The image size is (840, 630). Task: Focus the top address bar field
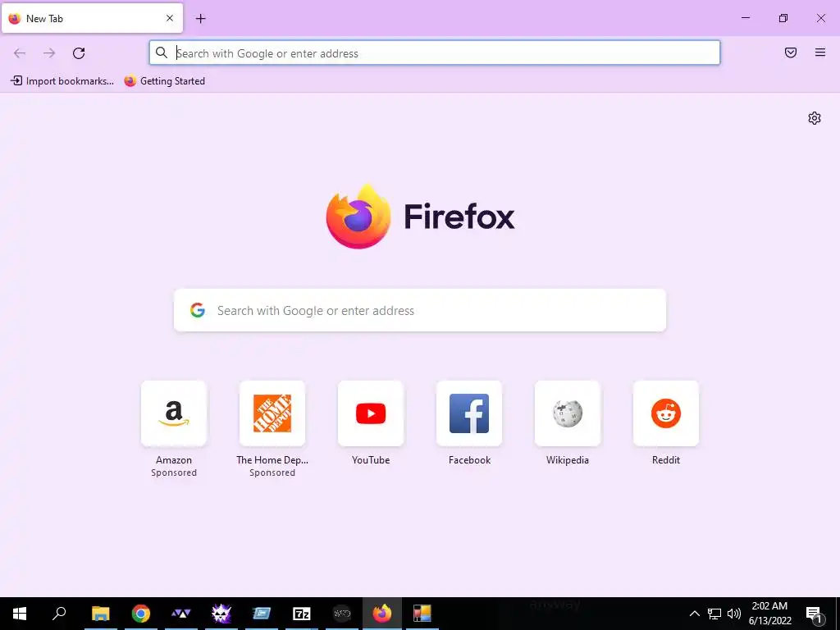pyautogui.click(x=435, y=53)
